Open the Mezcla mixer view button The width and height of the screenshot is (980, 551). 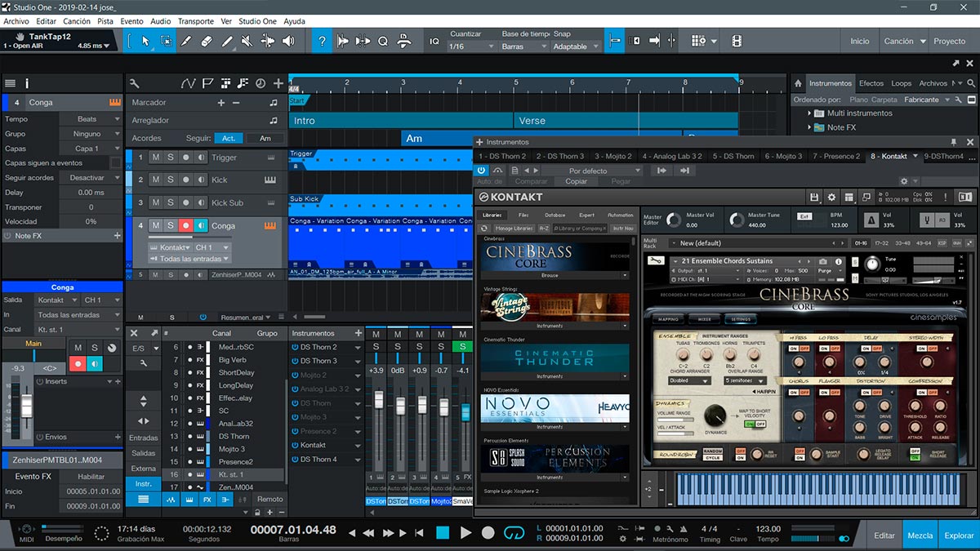coord(920,535)
